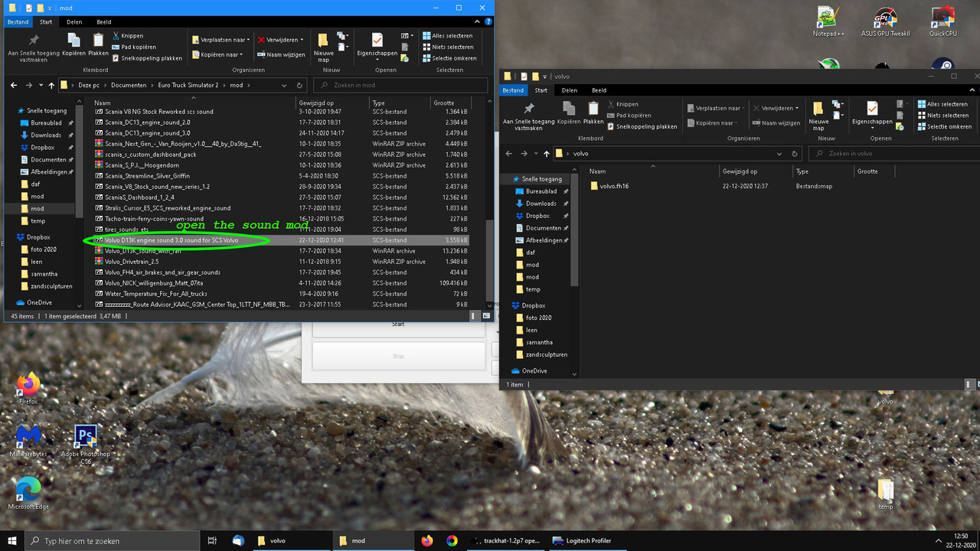Open Verplaatsen naar dropdown in mod window
This screenshot has width=980, height=551.
[222, 40]
